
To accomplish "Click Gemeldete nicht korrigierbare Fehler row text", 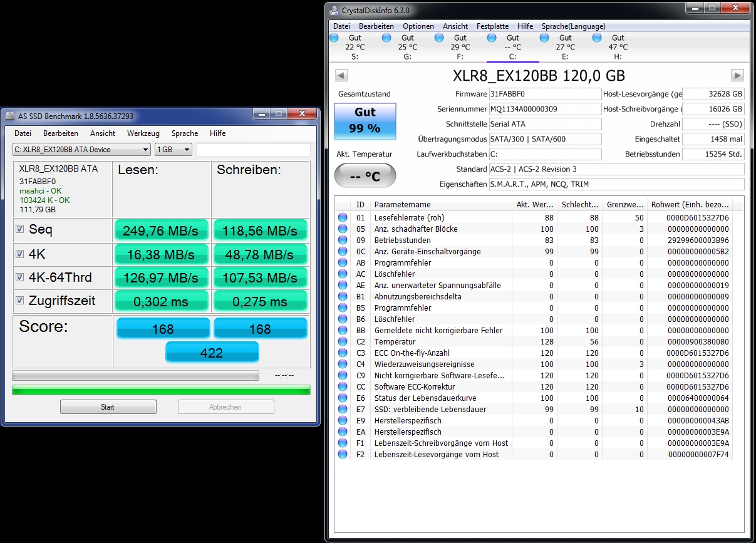I will [x=438, y=330].
